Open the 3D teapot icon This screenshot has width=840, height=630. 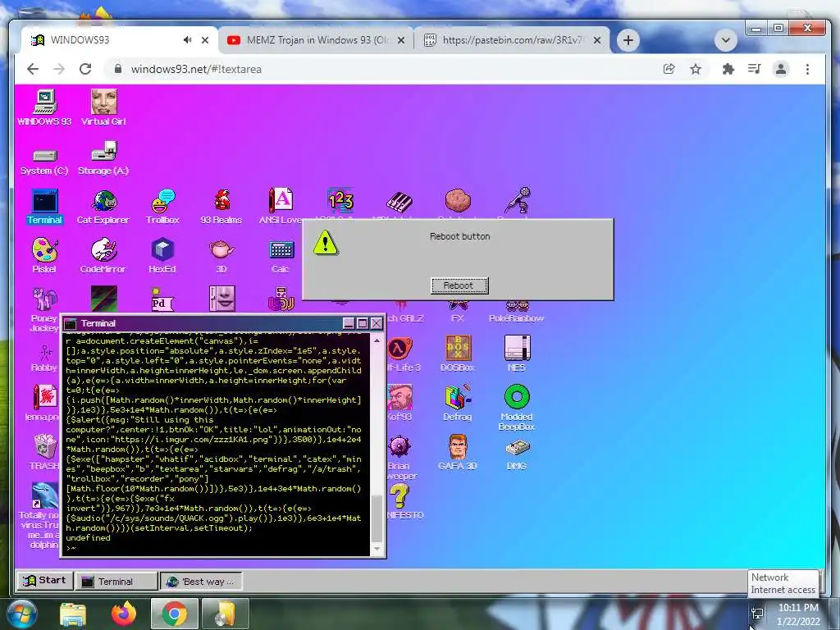coord(221,256)
